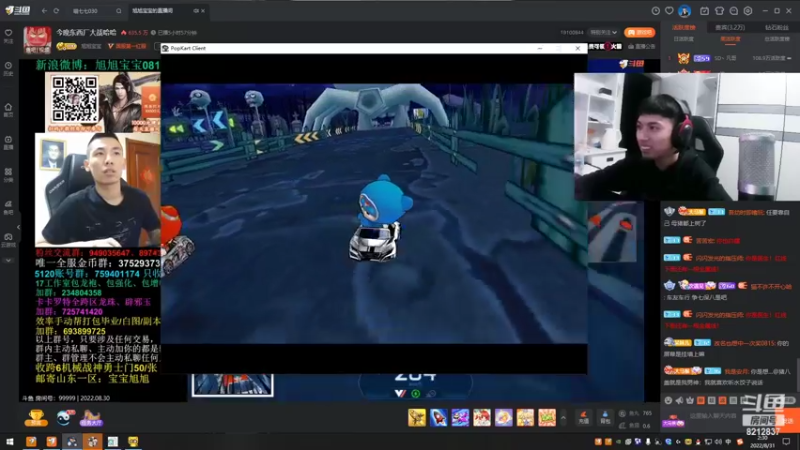Open the stream announcement link
The height and width of the screenshot is (450, 800).
pyautogui.click(x=642, y=46)
